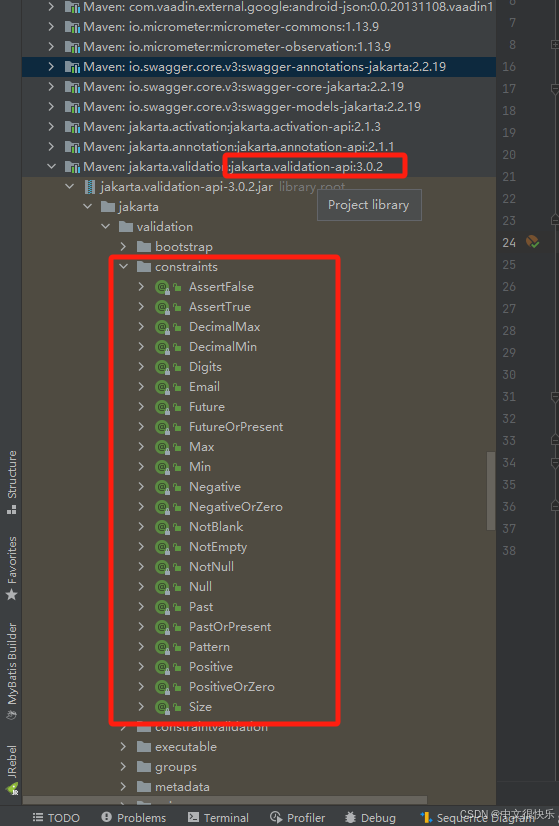This screenshot has width=559, height=826.
Task: Click the MyBatis Builder sidebar icon
Action: (12, 715)
